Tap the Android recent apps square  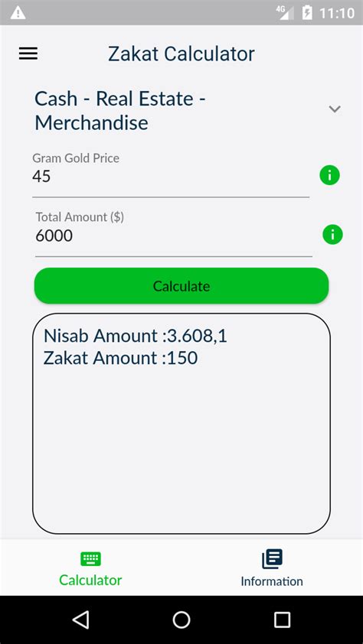pyautogui.click(x=282, y=620)
